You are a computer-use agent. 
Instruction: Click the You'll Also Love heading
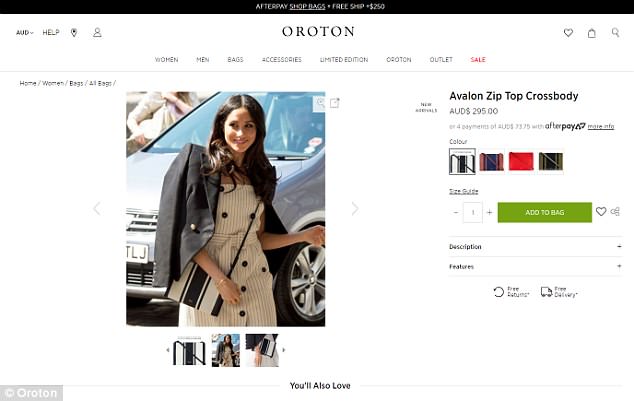click(320, 386)
